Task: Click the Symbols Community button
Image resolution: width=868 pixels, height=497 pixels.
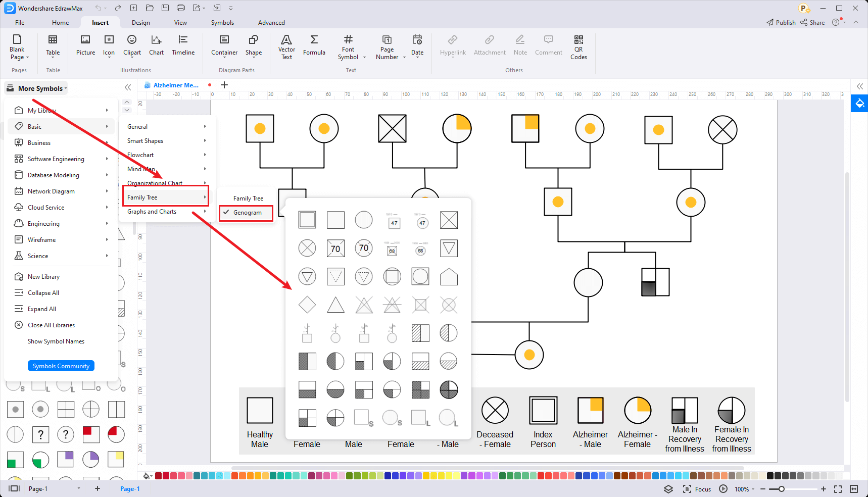Action: 61,365
